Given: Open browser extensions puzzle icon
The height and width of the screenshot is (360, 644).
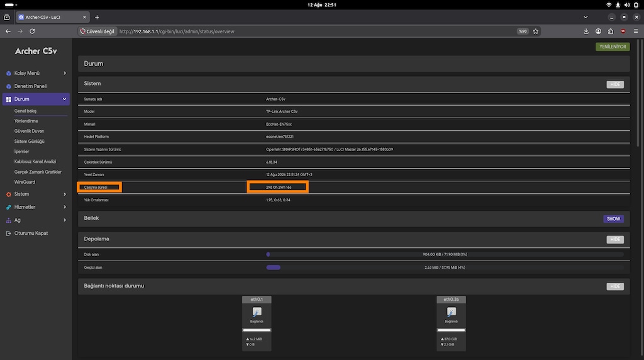Looking at the screenshot, I should [611, 31].
